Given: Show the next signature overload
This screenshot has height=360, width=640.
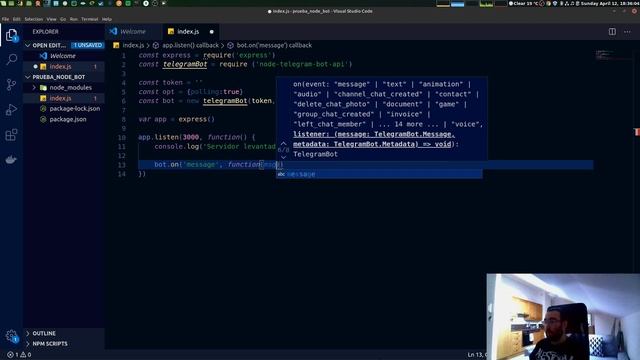Looking at the screenshot, I should [283, 157].
